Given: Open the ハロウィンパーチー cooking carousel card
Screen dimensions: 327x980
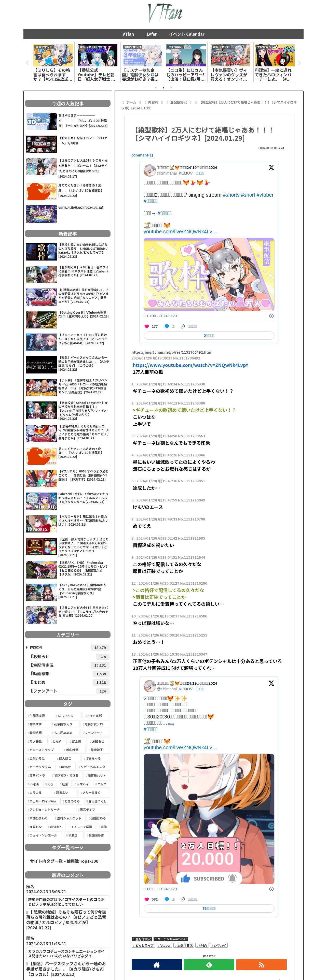Looking at the screenshot, I should point(275,62).
